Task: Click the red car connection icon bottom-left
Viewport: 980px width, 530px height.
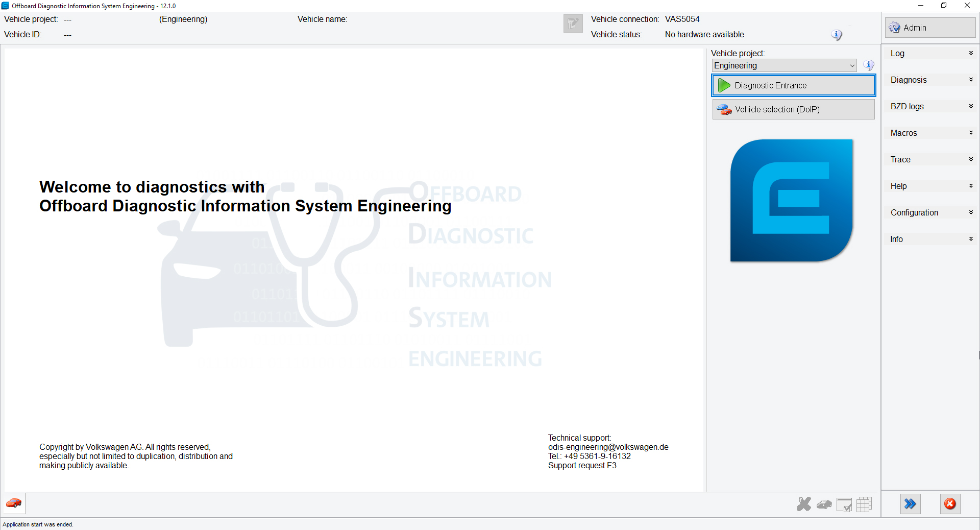Action: click(13, 503)
